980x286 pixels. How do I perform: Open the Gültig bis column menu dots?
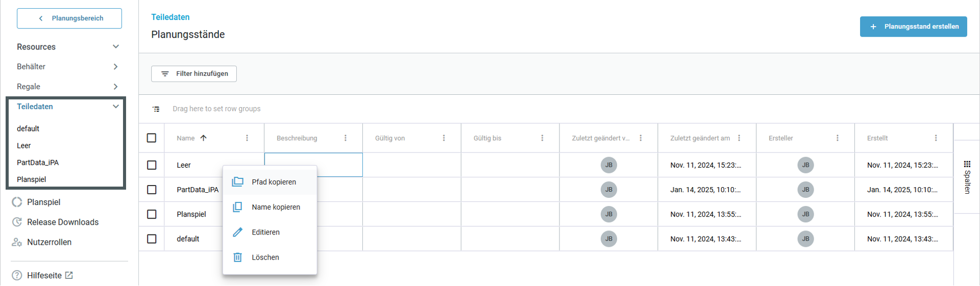click(x=542, y=138)
